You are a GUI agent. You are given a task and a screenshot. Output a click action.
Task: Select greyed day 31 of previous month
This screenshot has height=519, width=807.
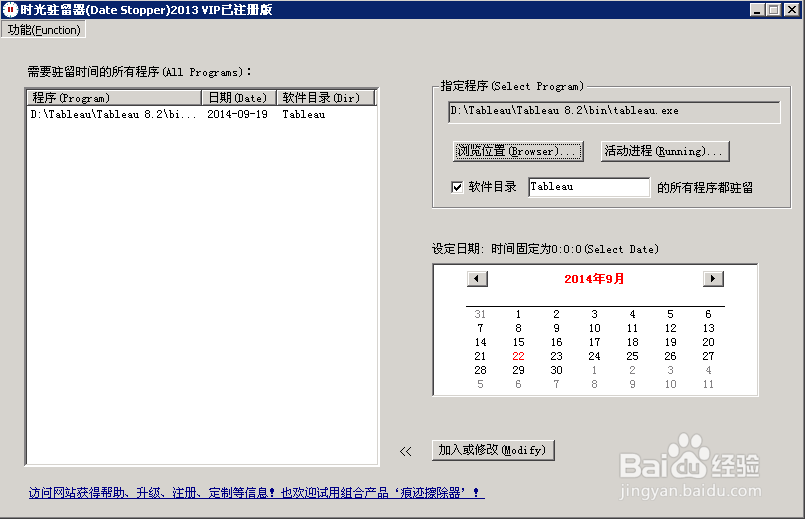tap(480, 314)
